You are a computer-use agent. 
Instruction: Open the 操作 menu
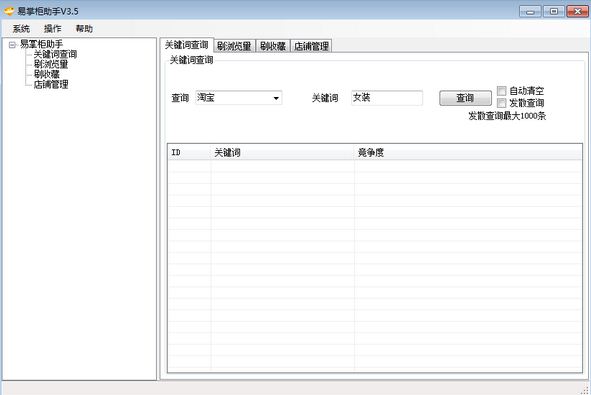52,29
